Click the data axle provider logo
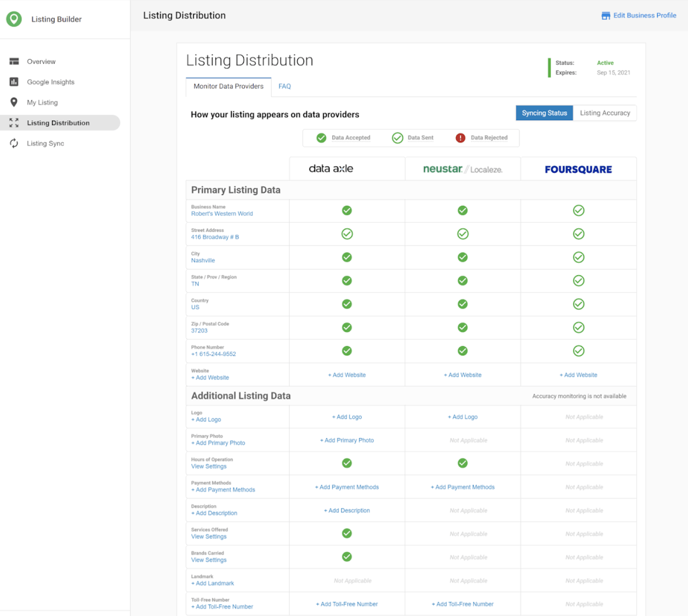 pyautogui.click(x=331, y=169)
